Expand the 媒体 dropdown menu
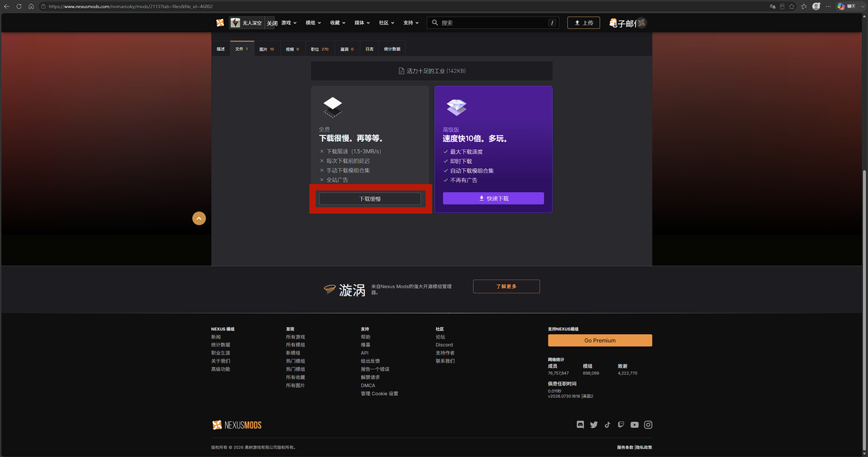 [x=362, y=23]
